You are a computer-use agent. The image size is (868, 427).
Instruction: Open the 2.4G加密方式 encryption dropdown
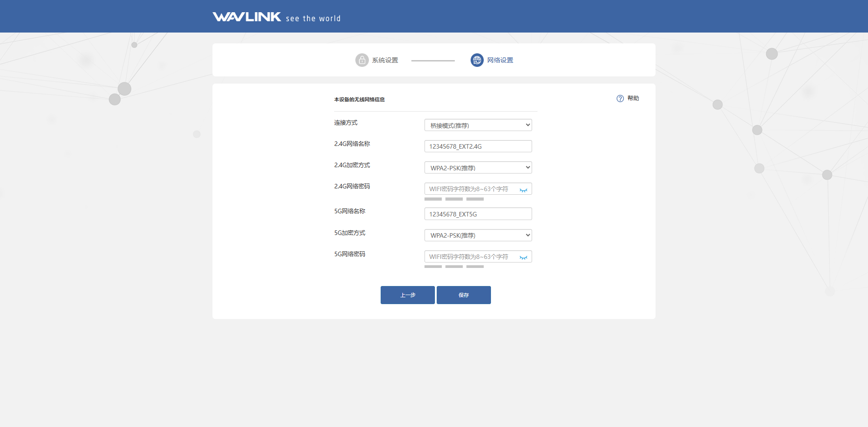[478, 168]
